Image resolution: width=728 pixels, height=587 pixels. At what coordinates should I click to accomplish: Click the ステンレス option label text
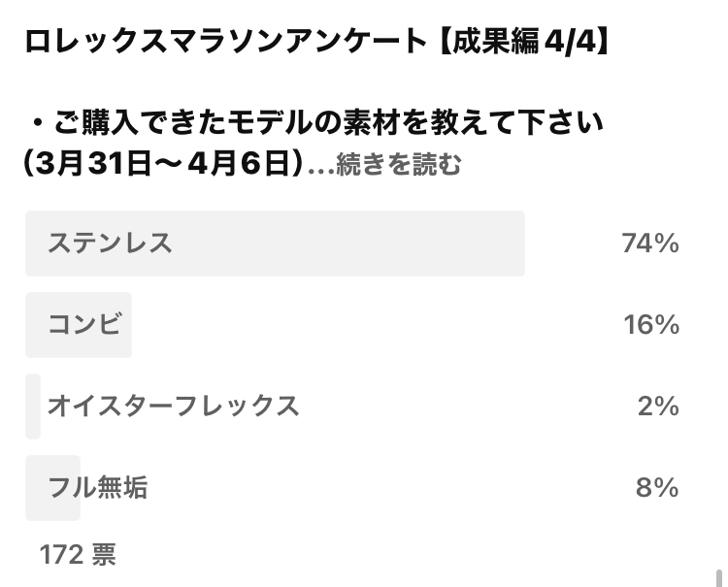pos(110,244)
